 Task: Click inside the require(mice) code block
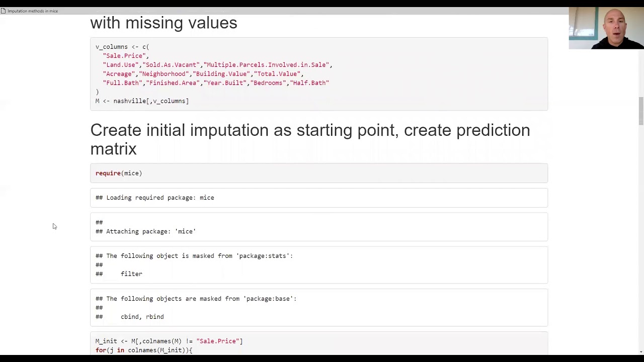pos(319,173)
